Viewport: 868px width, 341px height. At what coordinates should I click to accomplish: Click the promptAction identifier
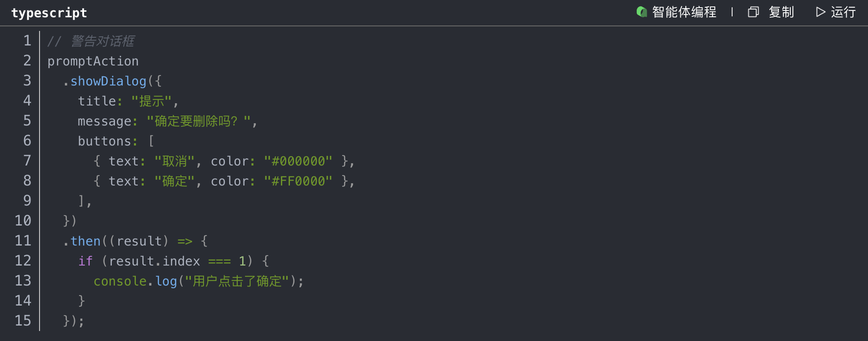coord(93,61)
